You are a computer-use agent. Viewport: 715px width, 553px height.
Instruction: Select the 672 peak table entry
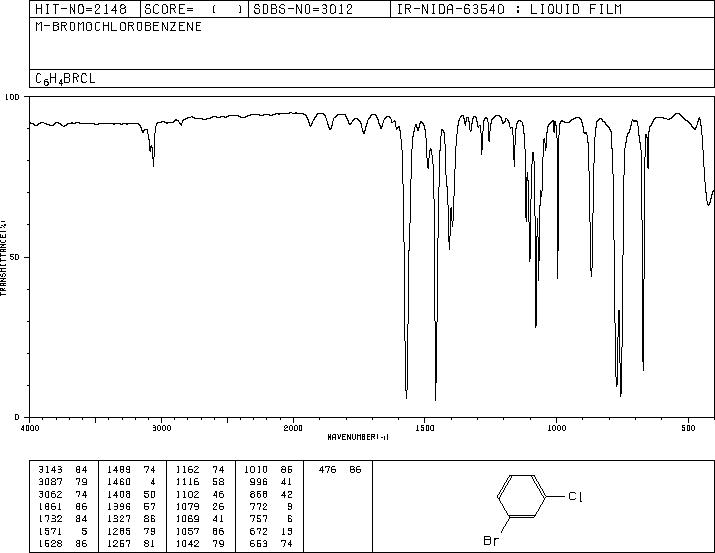(x=272, y=532)
